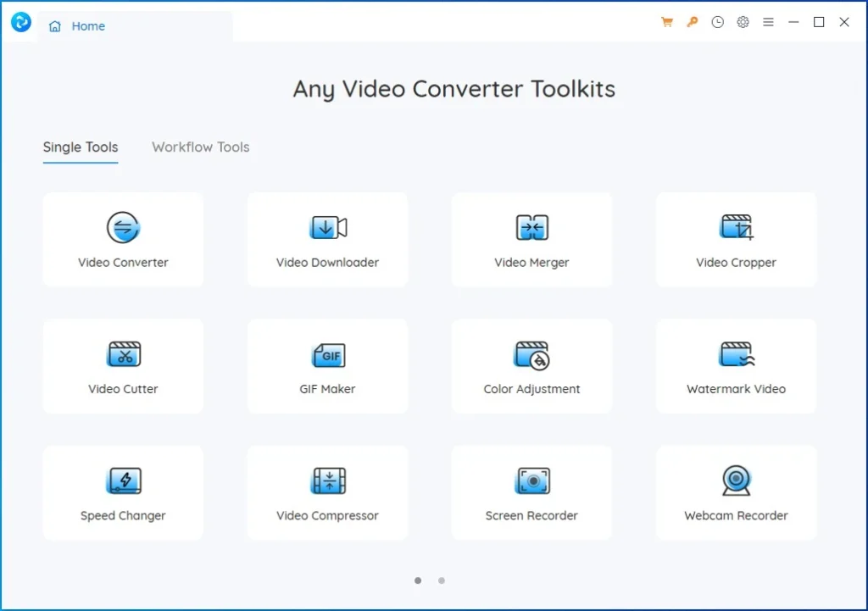The width and height of the screenshot is (868, 611).
Task: Click the Video Merger label
Action: pos(531,263)
